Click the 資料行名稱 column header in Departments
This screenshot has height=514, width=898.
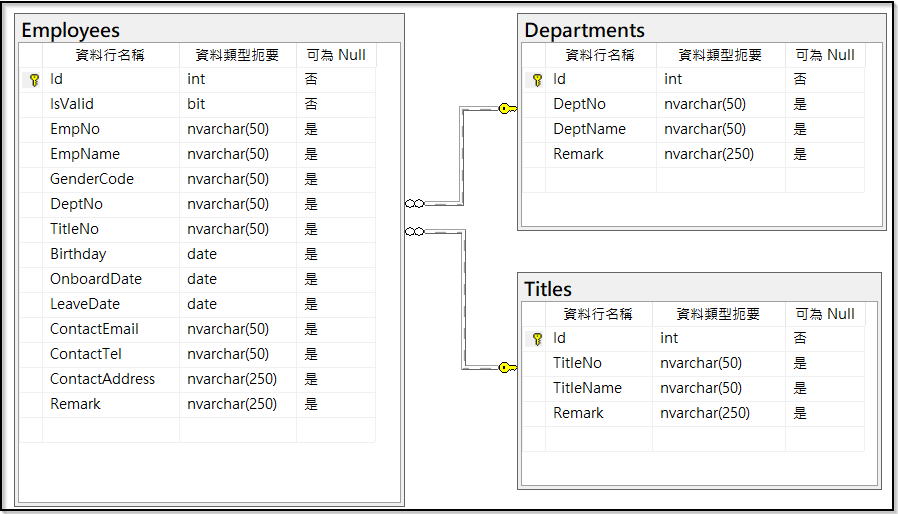(x=600, y=55)
